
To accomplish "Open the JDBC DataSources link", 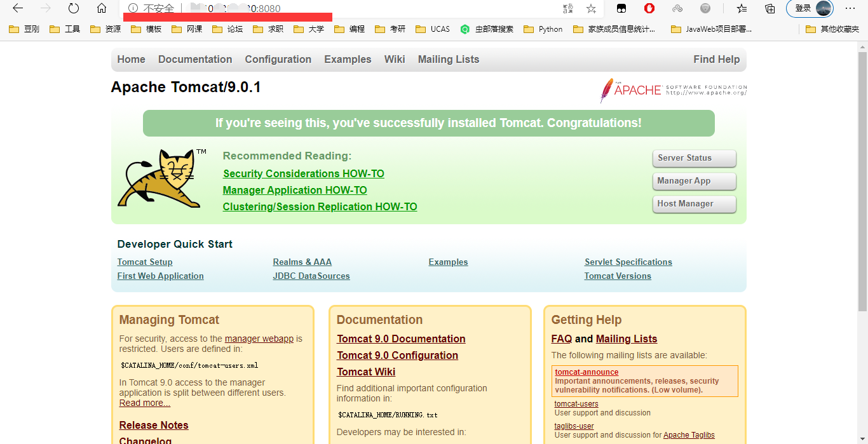I will coord(311,276).
